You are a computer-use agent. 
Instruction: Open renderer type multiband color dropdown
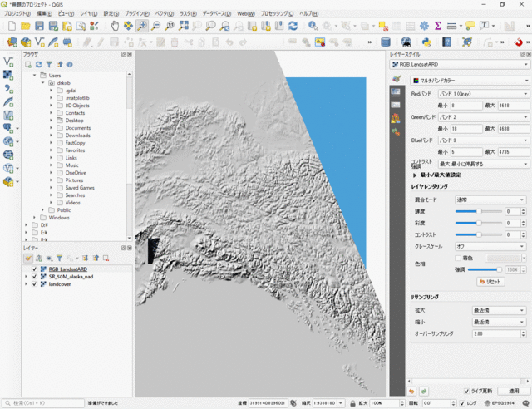click(x=470, y=81)
